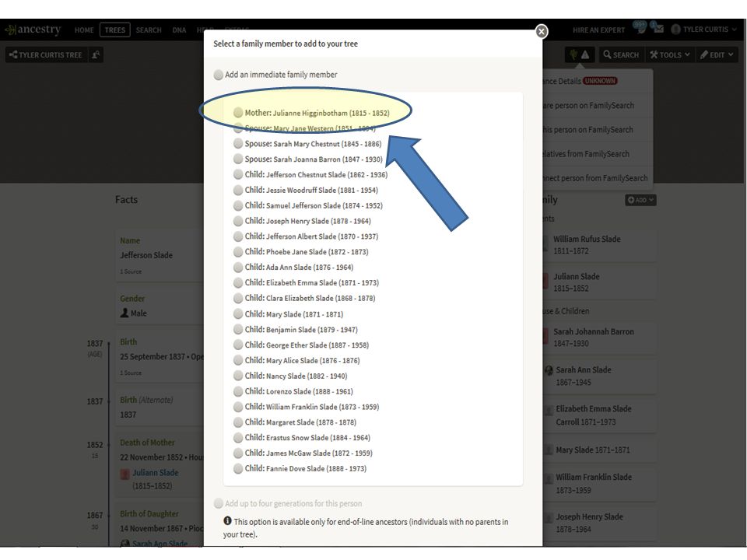747x560 pixels.
Task: Select Child Ada Ann Slade
Action: (238, 267)
